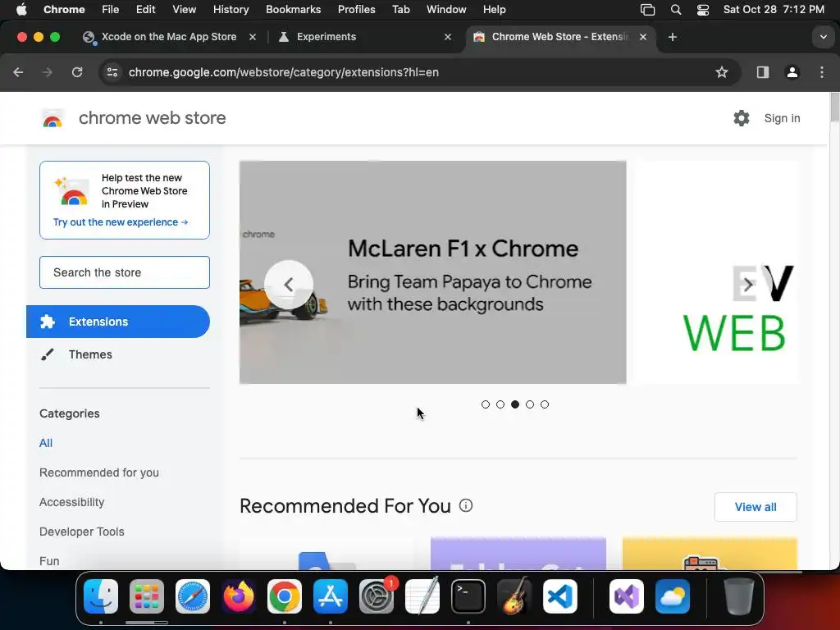This screenshot has height=630, width=840.
Task: Choose the Accessibility category
Action: (x=72, y=503)
